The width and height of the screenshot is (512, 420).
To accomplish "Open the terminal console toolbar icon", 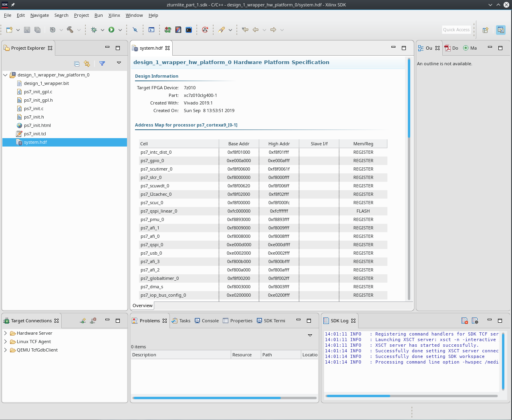I will (x=151, y=30).
